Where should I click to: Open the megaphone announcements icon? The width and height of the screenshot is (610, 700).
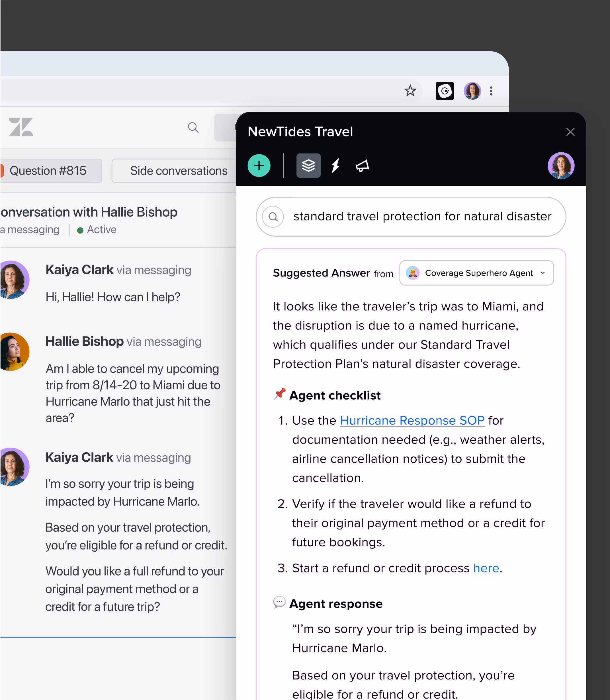pyautogui.click(x=362, y=166)
